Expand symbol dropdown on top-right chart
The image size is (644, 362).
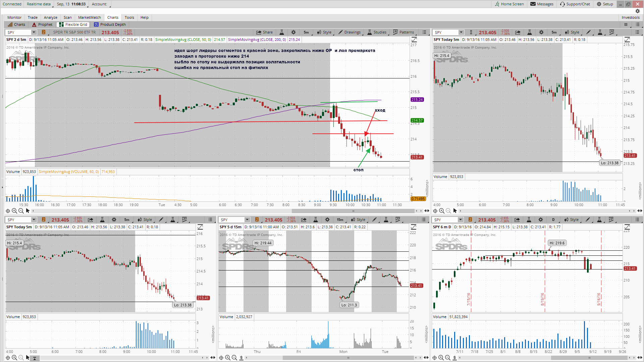click(461, 32)
